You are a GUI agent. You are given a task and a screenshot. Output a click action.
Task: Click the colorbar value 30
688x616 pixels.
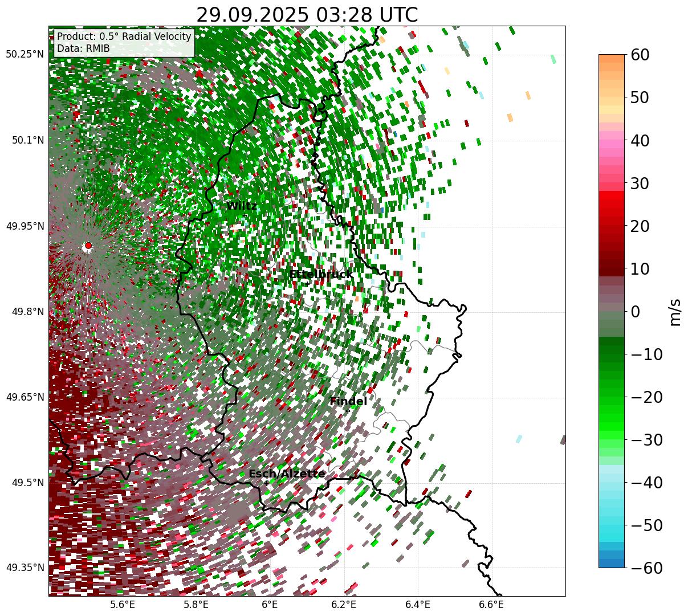tap(638, 183)
